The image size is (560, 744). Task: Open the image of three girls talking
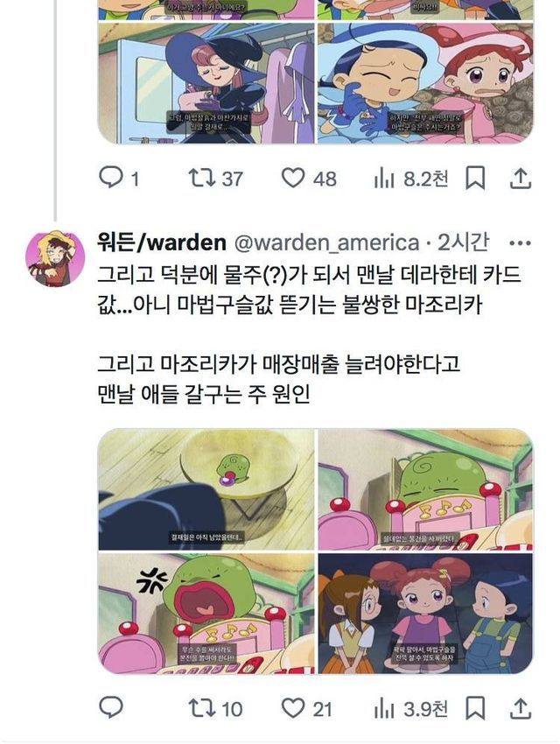[425, 614]
